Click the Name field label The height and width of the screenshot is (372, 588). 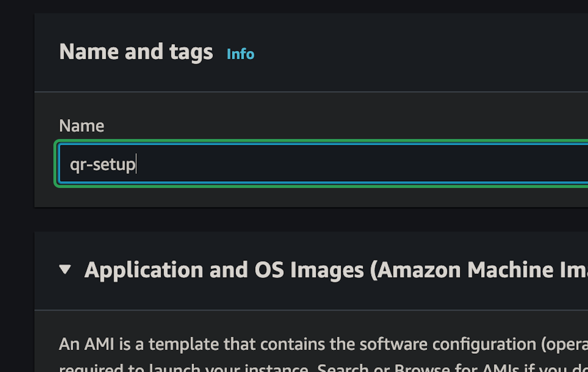[81, 126]
